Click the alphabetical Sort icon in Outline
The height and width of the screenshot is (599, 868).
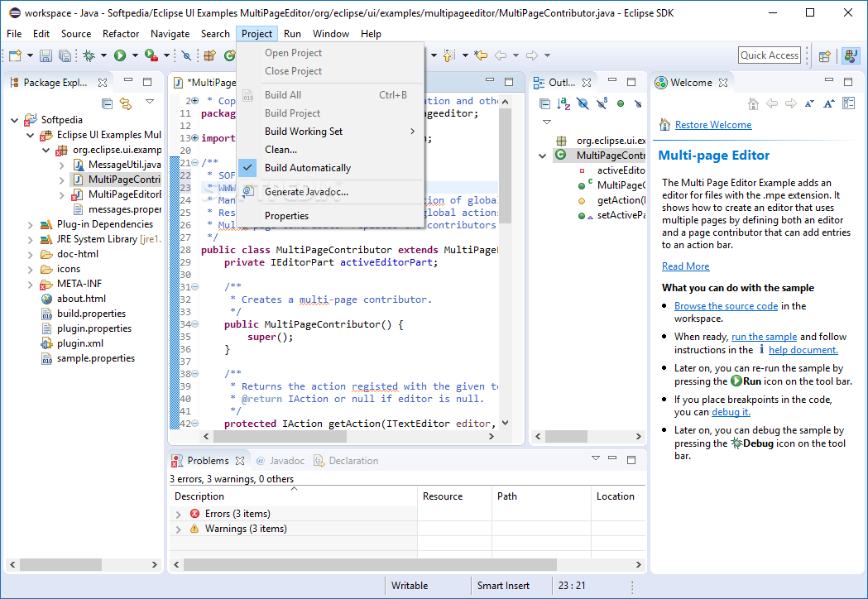click(x=563, y=103)
